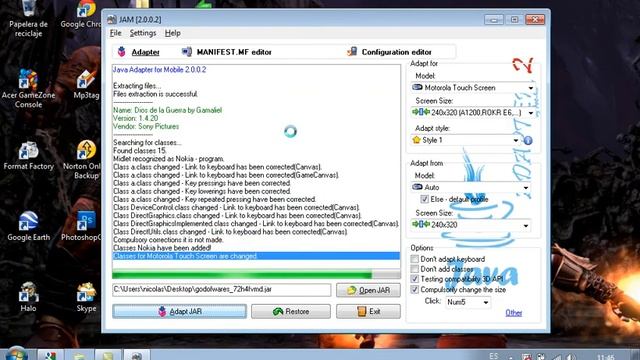Click the ES language indicator
This screenshot has height=360, width=640.
coord(493,356)
